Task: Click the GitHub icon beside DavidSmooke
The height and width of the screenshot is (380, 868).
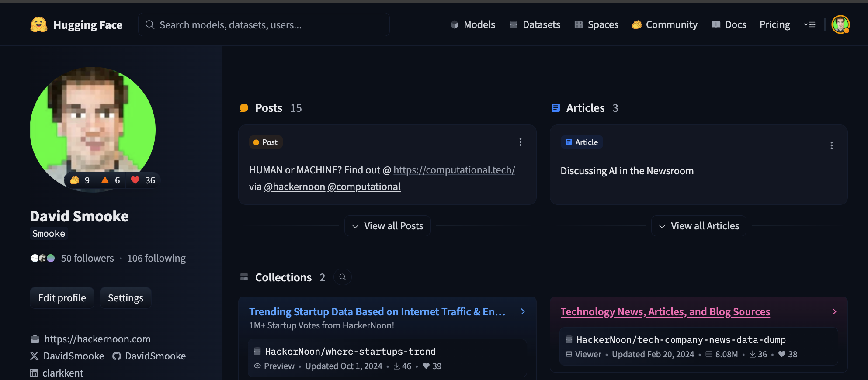Action: pyautogui.click(x=117, y=356)
